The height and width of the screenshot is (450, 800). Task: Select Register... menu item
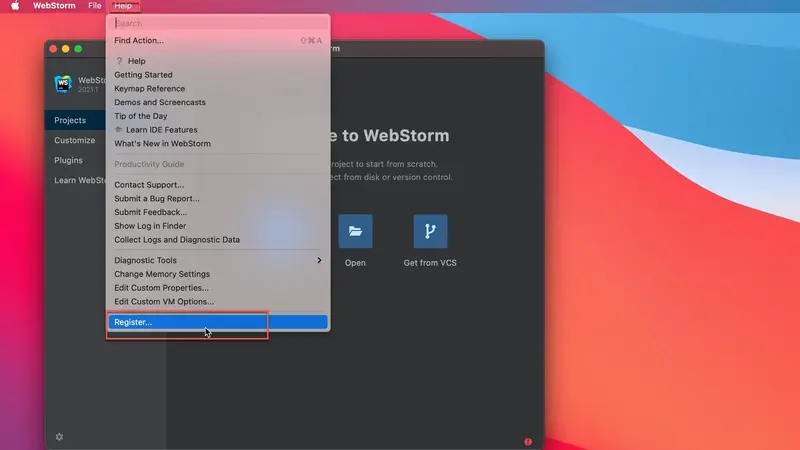click(x=218, y=322)
